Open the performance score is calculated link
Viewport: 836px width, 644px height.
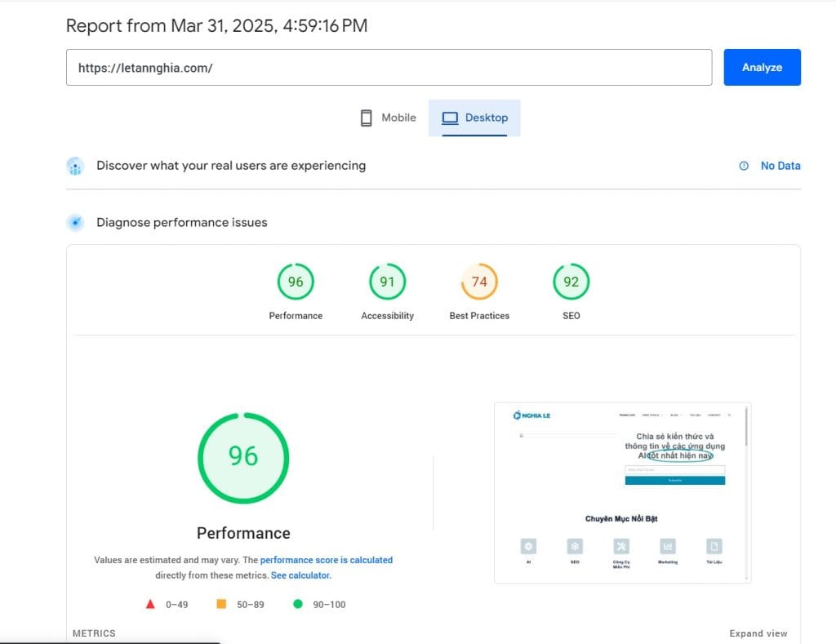point(326,560)
